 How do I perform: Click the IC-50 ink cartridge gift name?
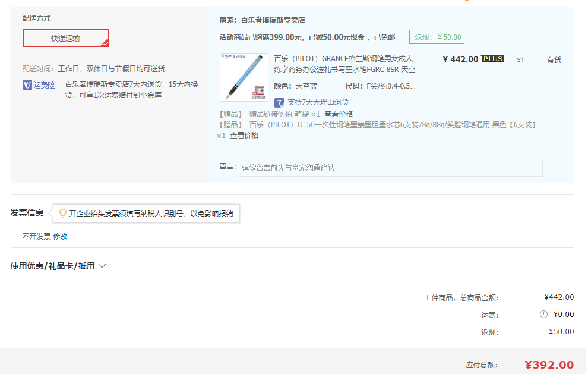pos(393,125)
